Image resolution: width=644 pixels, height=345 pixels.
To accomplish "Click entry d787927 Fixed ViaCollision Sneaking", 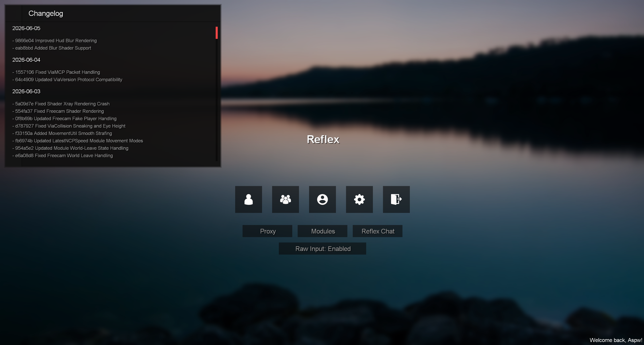I will click(x=69, y=126).
